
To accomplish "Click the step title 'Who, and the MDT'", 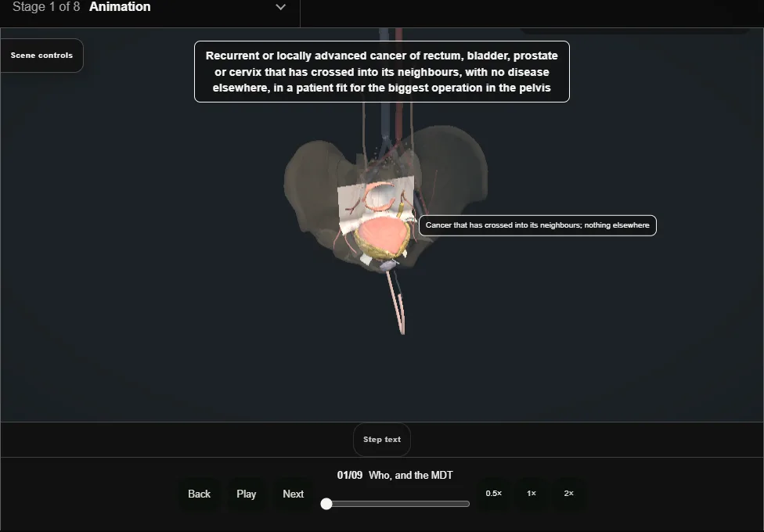I will (x=411, y=476).
